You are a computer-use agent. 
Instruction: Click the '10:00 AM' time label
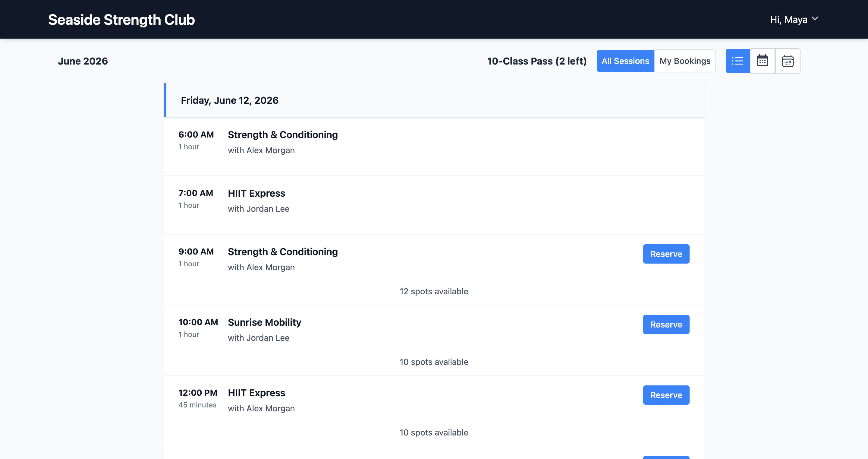pos(198,322)
